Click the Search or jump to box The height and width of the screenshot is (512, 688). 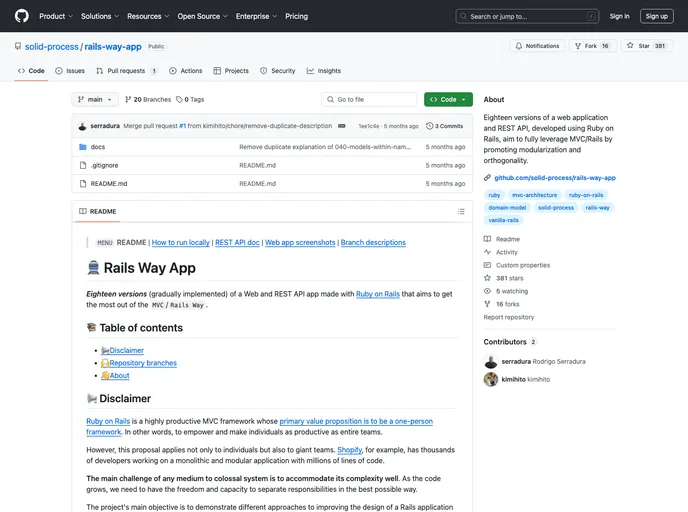pyautogui.click(x=527, y=16)
